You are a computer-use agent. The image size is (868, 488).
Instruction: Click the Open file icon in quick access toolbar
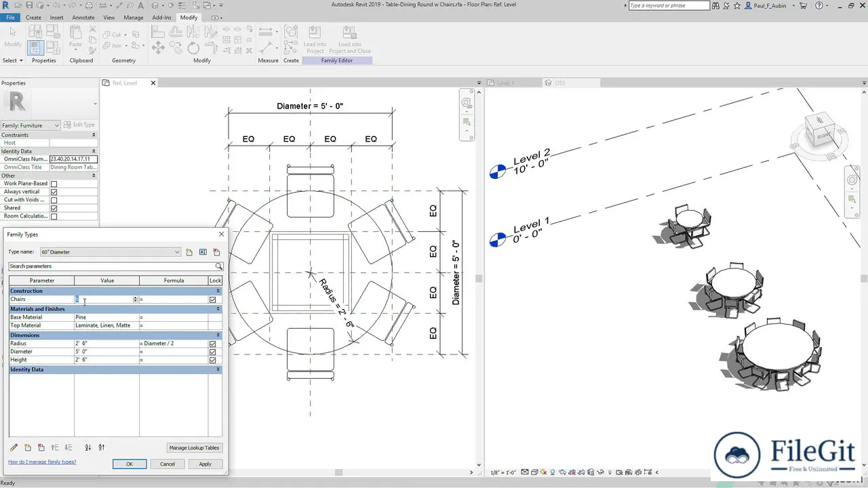[18, 5]
